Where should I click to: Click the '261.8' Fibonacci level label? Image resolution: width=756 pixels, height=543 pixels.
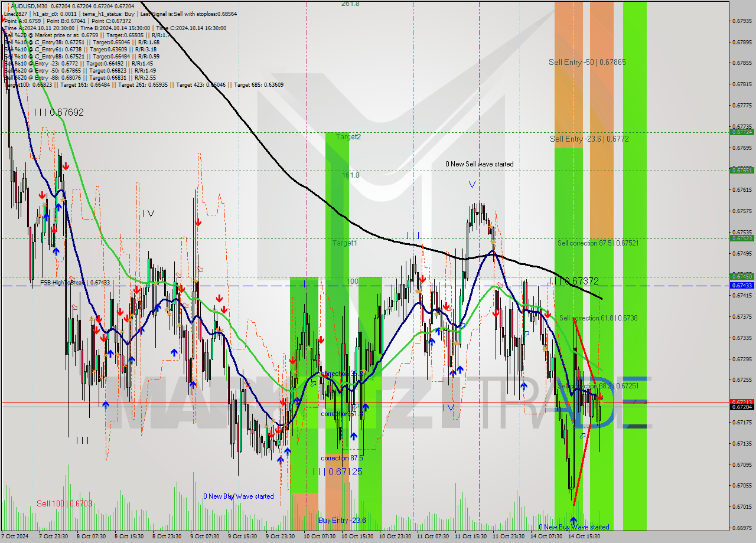(350, 4)
